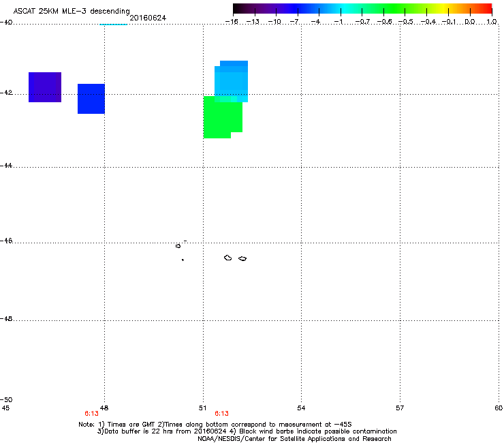Click the colorbar label -0.7
Image resolution: width=504 pixels, height=443 pixels.
(362, 22)
